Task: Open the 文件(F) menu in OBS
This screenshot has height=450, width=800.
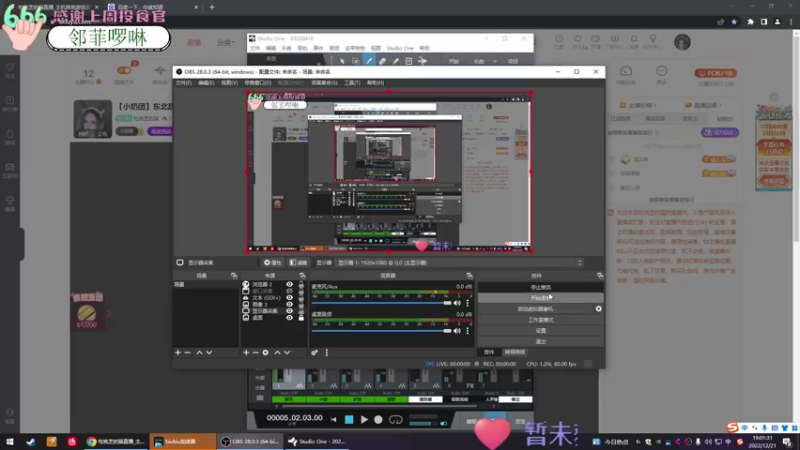Action: 184,83
